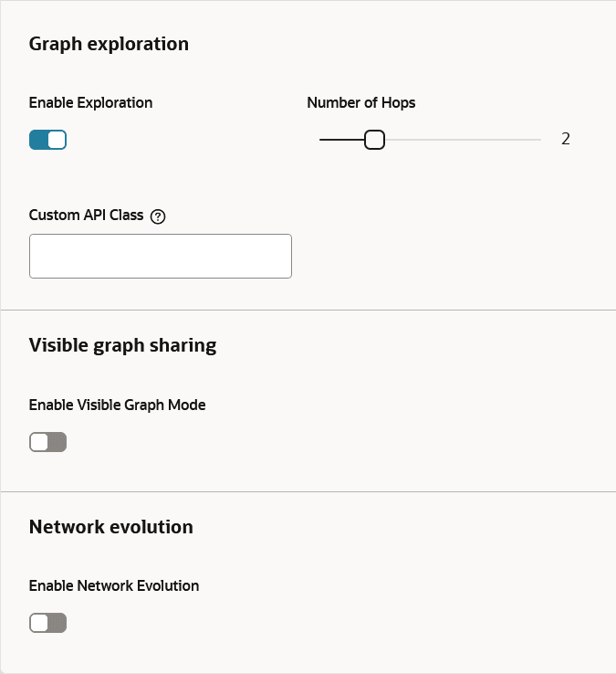Click the Visible graph sharing heading
The width and height of the screenshot is (616, 674).
coord(122,345)
